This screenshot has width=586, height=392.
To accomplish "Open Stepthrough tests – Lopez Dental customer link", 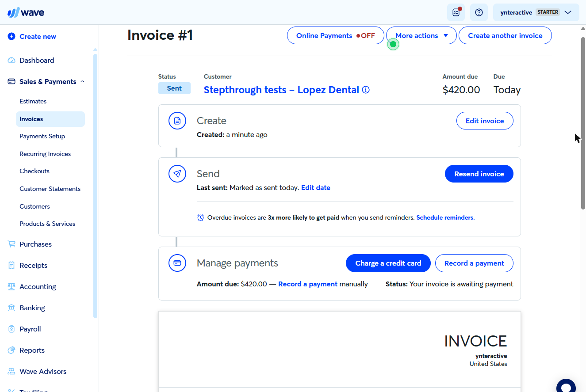I will (281, 90).
